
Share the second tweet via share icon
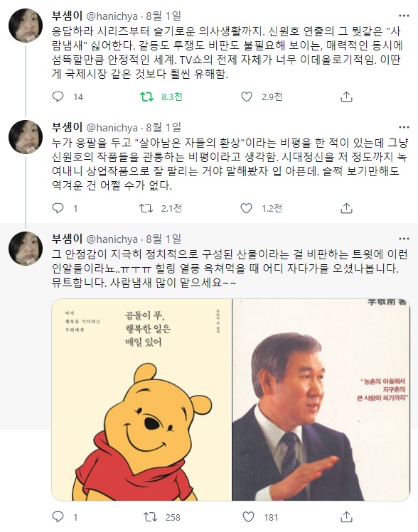(346, 208)
